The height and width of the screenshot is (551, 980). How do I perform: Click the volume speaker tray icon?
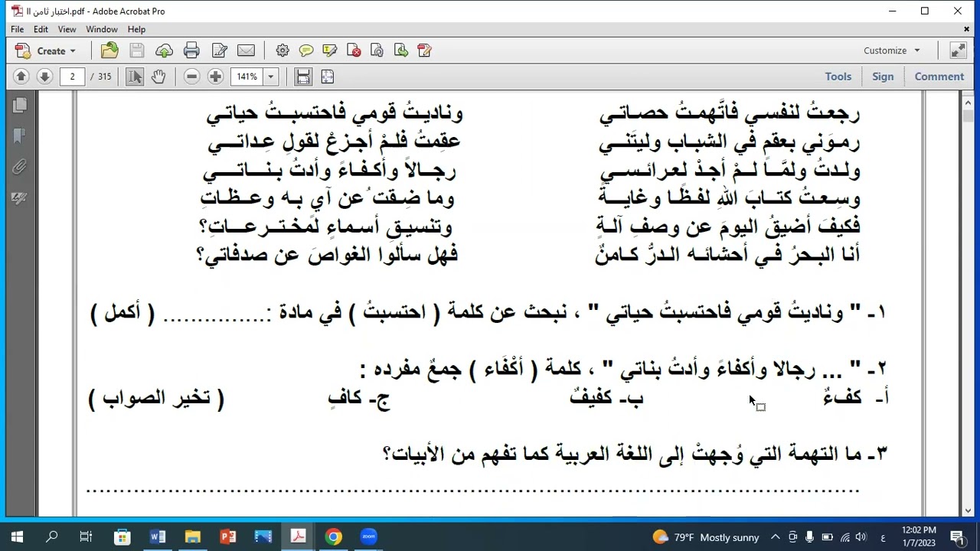click(x=861, y=537)
